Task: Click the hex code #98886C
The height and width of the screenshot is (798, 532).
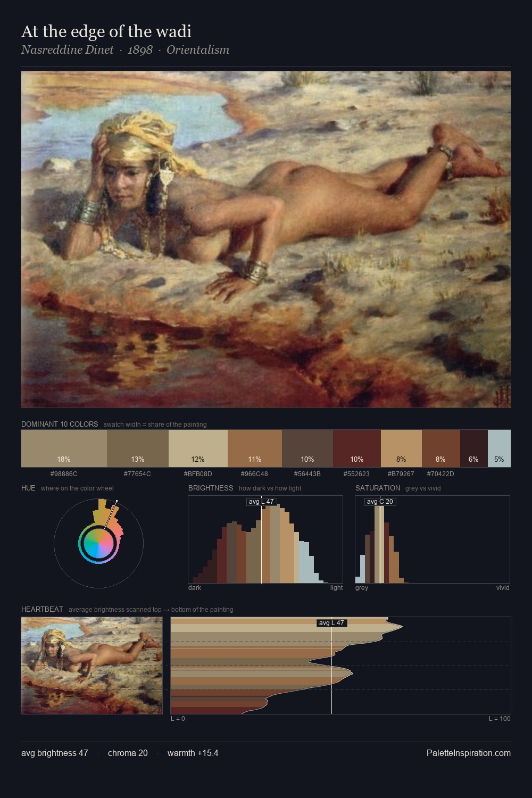Action: pos(64,474)
